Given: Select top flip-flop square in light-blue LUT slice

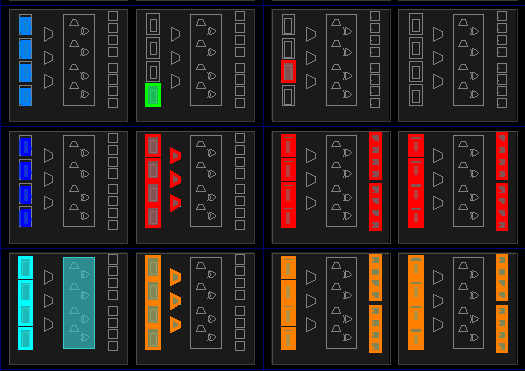Looking at the screenshot, I should pyautogui.click(x=113, y=16).
